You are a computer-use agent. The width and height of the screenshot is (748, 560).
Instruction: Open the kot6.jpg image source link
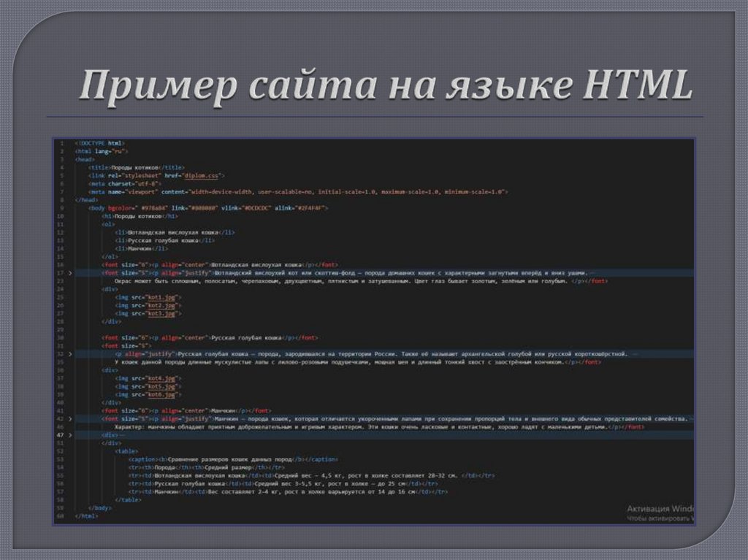161,395
